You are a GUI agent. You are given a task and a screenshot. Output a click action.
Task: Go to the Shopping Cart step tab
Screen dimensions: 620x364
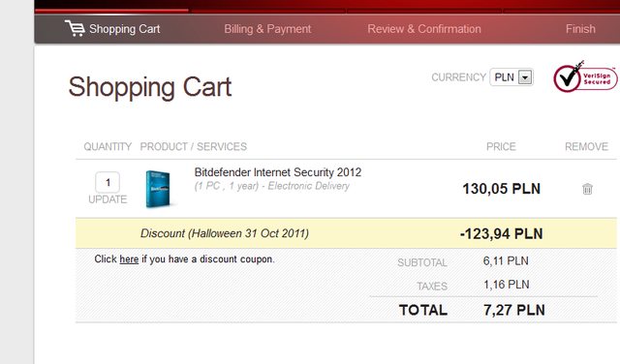pyautogui.click(x=112, y=29)
